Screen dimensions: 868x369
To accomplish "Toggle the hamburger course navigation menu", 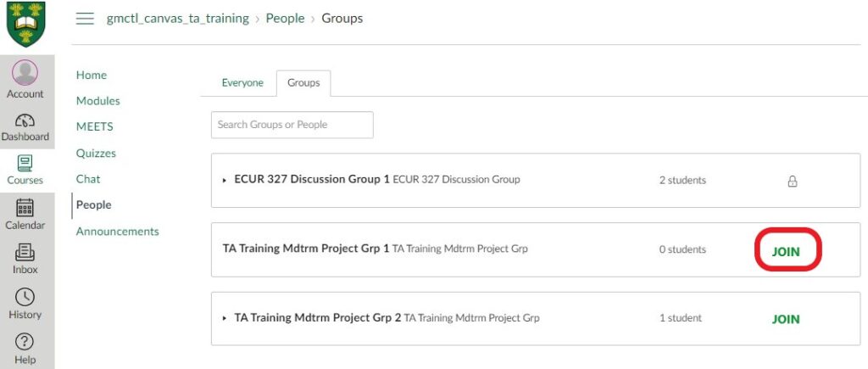I will click(x=85, y=19).
